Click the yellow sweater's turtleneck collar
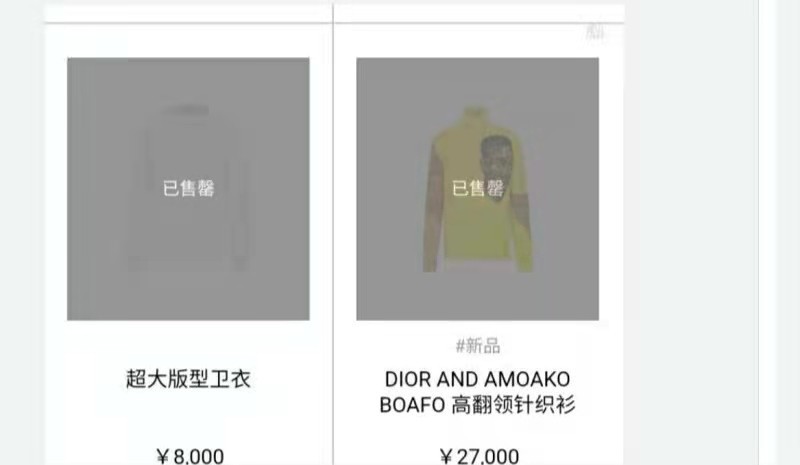Viewport: 800px width, 465px height. click(x=474, y=115)
